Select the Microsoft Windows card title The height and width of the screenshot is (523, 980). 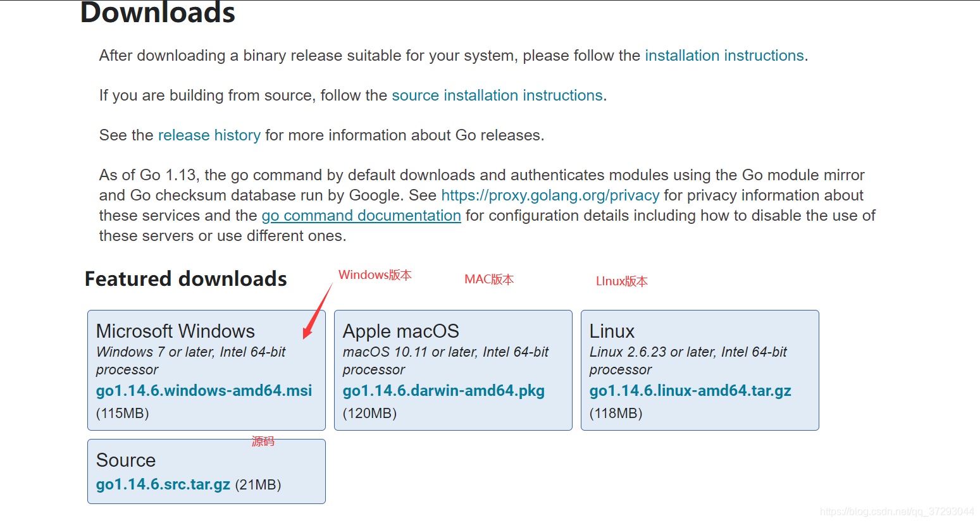175,331
